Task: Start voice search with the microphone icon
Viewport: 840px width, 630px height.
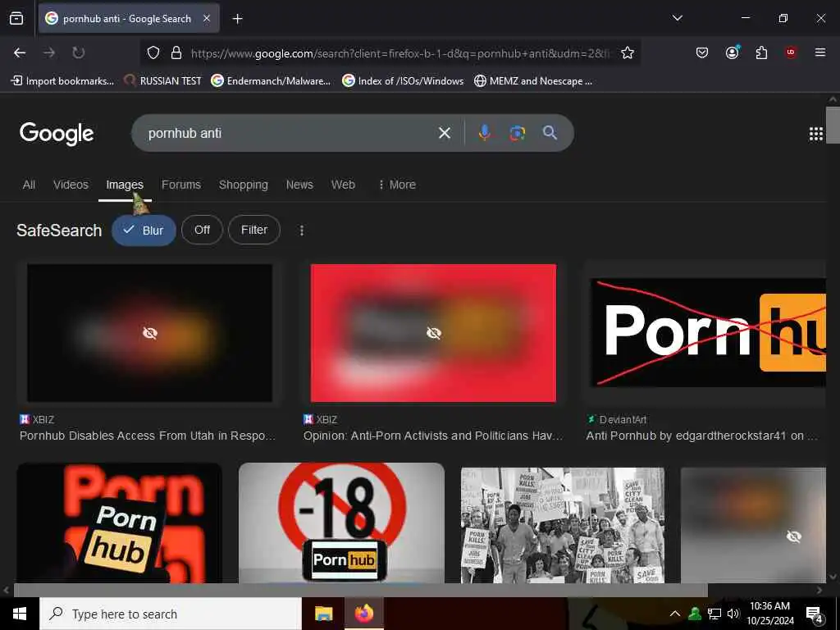Action: coord(484,133)
